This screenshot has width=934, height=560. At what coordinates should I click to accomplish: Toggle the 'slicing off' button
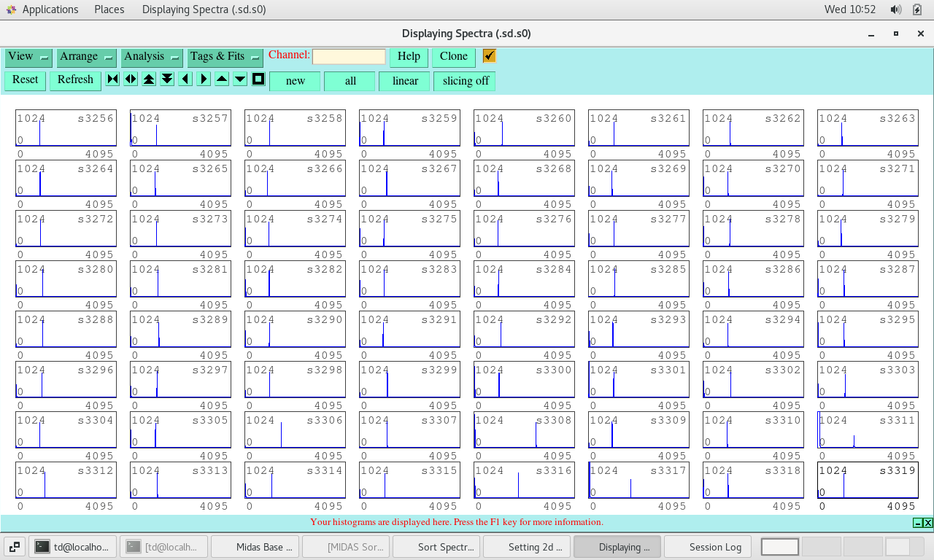click(x=465, y=81)
